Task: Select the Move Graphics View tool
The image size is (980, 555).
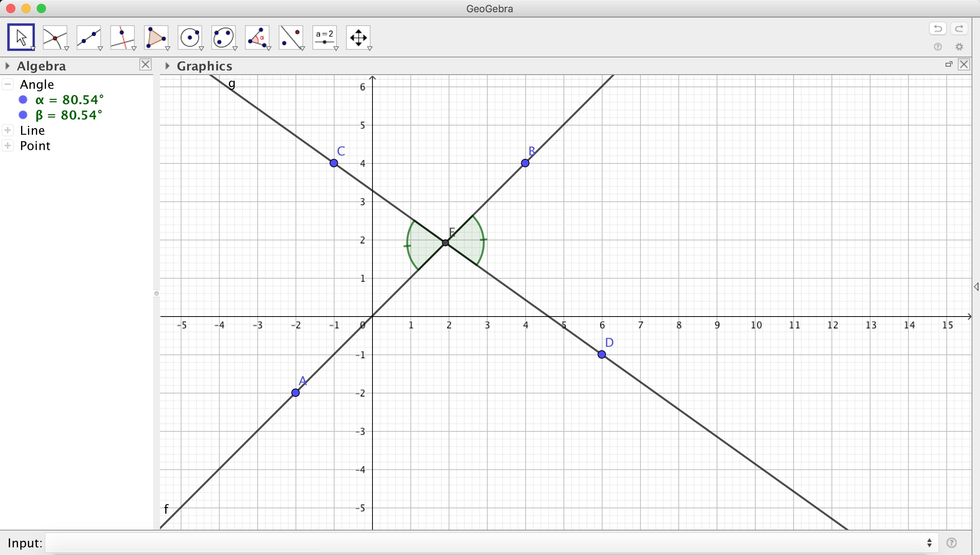Action: coord(359,37)
